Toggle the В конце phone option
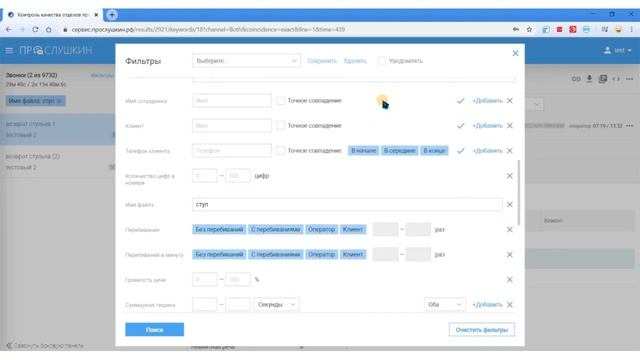 pyautogui.click(x=434, y=151)
